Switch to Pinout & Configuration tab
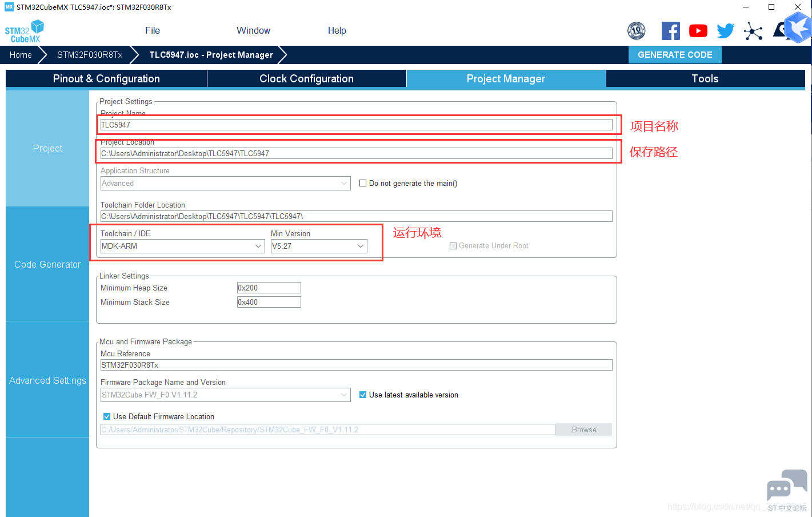The width and height of the screenshot is (812, 517). click(106, 79)
